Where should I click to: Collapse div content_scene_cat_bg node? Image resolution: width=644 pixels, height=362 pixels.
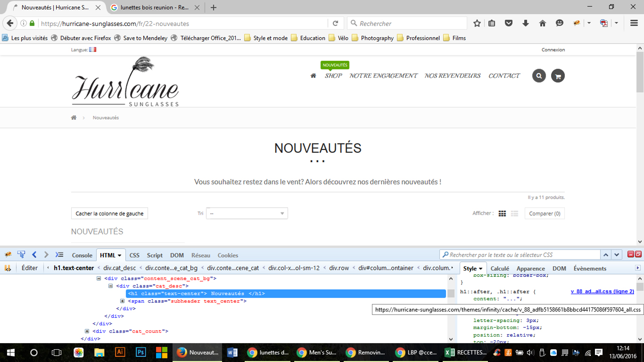[99, 278]
